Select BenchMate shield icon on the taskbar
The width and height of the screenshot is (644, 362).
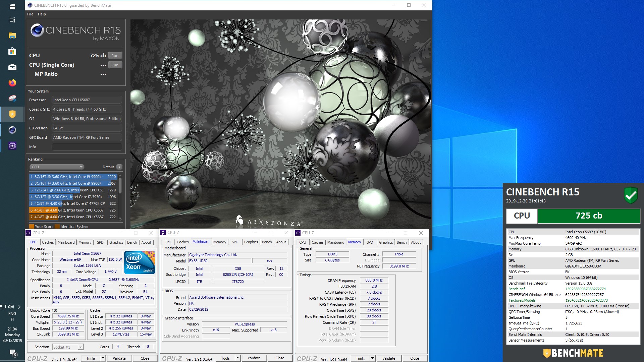tap(12, 114)
